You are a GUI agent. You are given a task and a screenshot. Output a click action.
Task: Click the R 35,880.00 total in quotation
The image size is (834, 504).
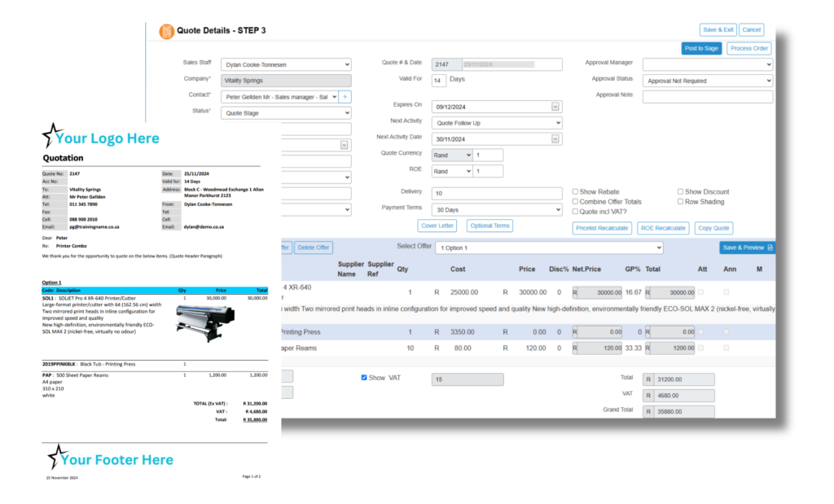tap(255, 419)
